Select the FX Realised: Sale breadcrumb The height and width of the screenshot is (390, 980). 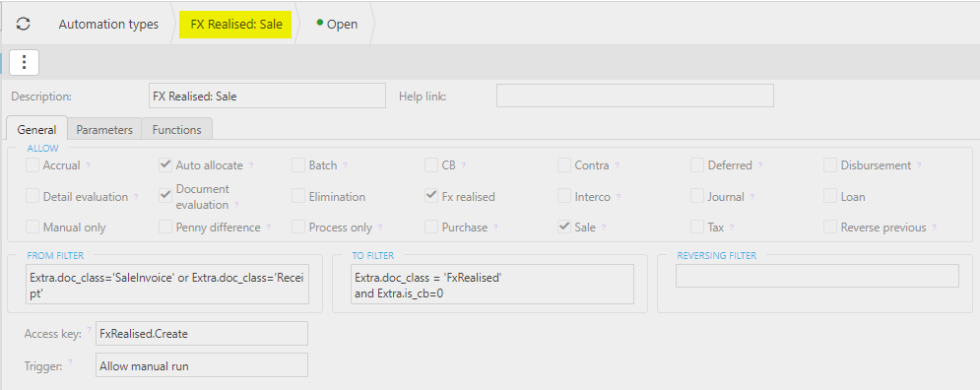tap(236, 24)
